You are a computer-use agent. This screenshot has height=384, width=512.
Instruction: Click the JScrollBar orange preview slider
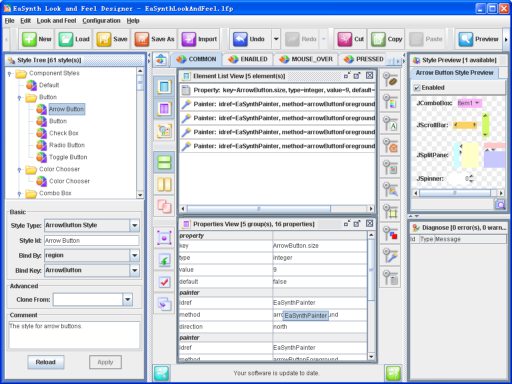tap(465, 125)
